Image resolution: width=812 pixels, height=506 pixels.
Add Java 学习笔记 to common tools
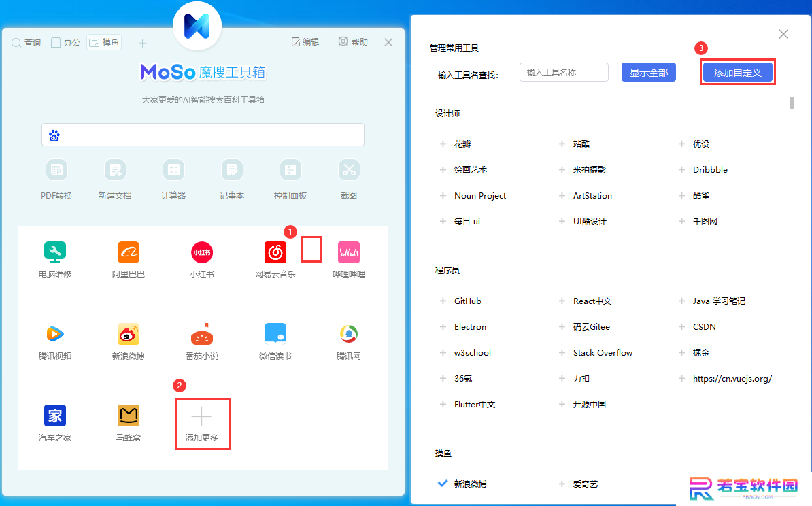pos(681,301)
